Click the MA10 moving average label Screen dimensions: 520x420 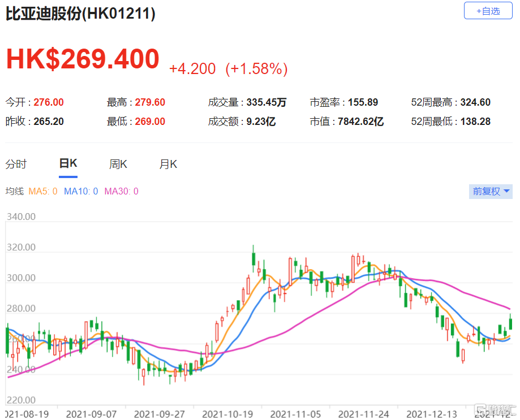click(x=81, y=191)
